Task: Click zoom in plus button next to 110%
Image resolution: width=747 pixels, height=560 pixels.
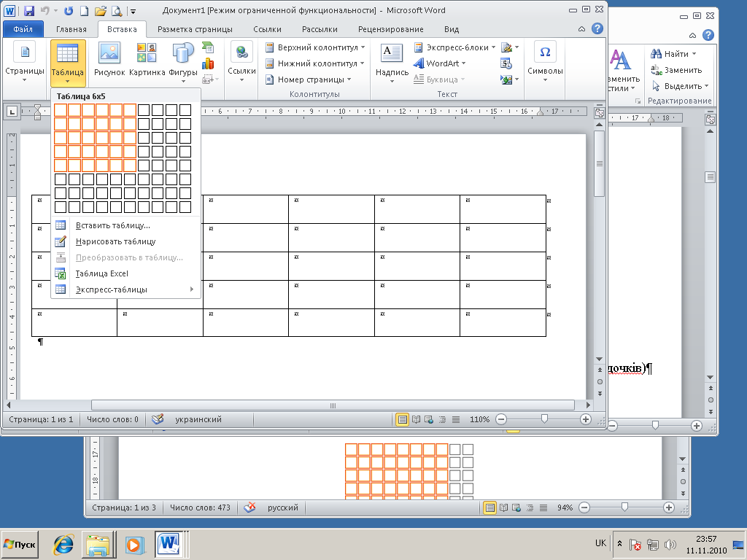Action: (x=586, y=419)
